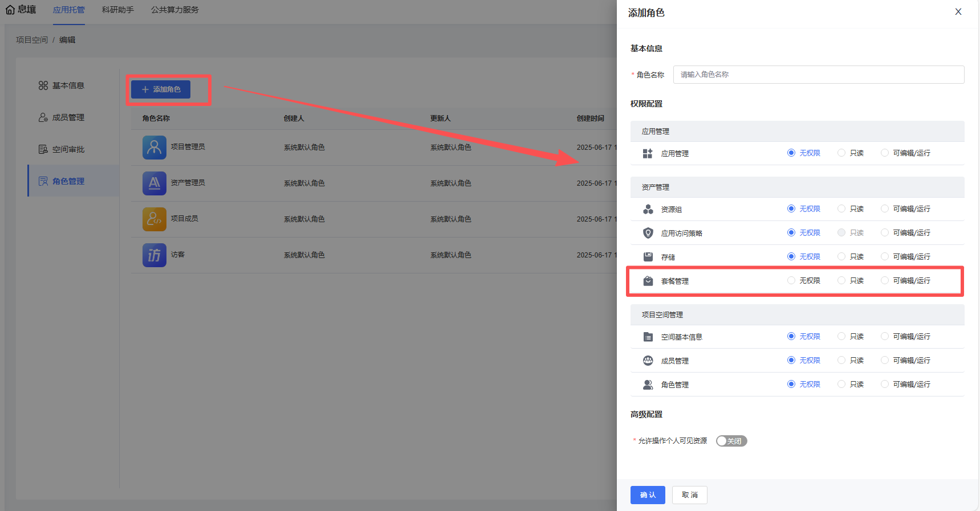This screenshot has height=511, width=980.
Task: Click the 息壤 home logo icon
Action: [x=10, y=10]
